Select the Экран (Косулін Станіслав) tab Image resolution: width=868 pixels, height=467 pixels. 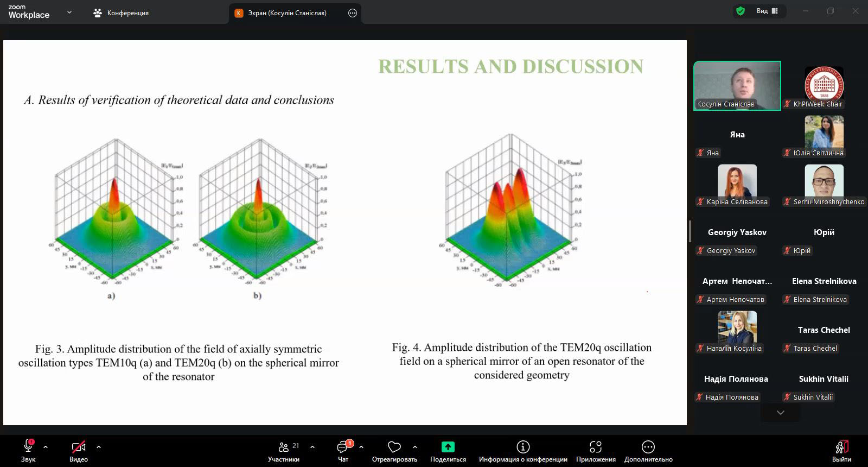point(288,13)
